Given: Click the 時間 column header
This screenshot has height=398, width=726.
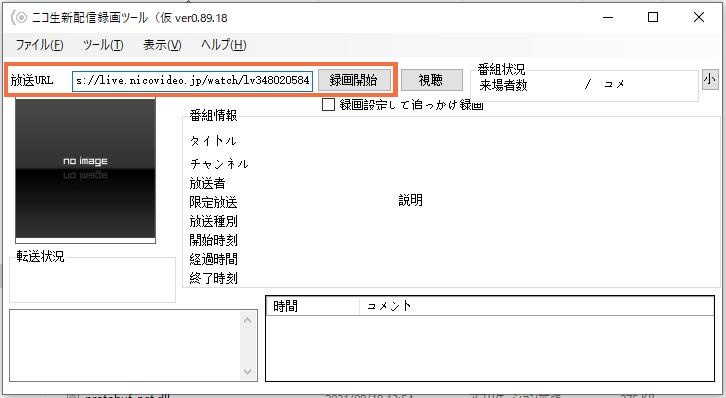Looking at the screenshot, I should point(313,306).
